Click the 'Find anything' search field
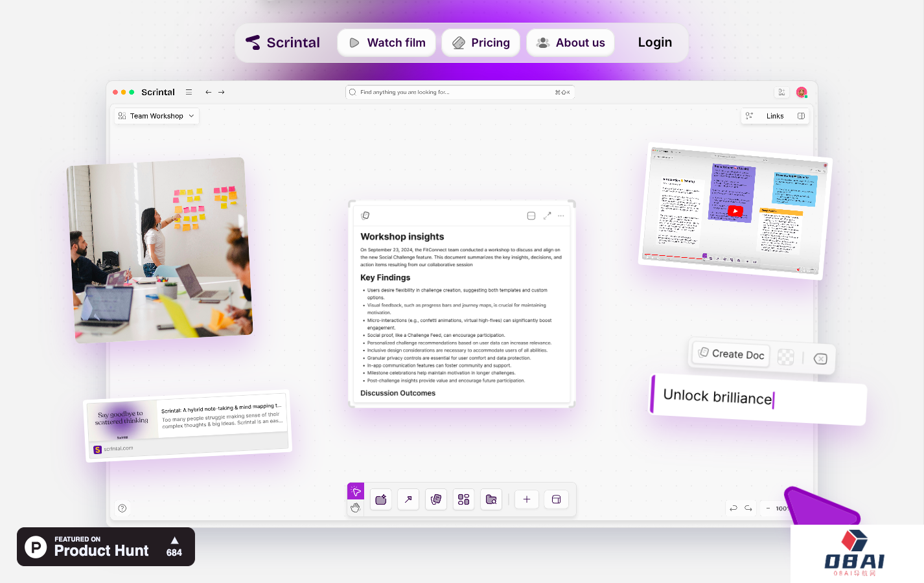Image resolution: width=924 pixels, height=583 pixels. pos(454,92)
